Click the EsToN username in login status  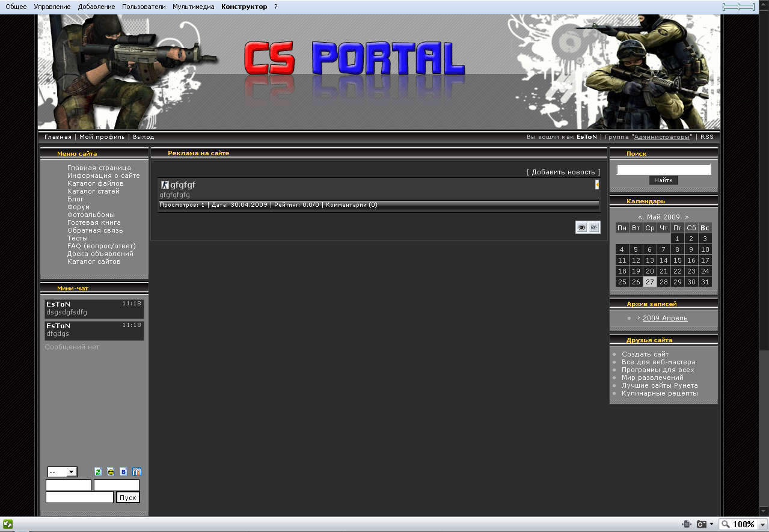(587, 137)
